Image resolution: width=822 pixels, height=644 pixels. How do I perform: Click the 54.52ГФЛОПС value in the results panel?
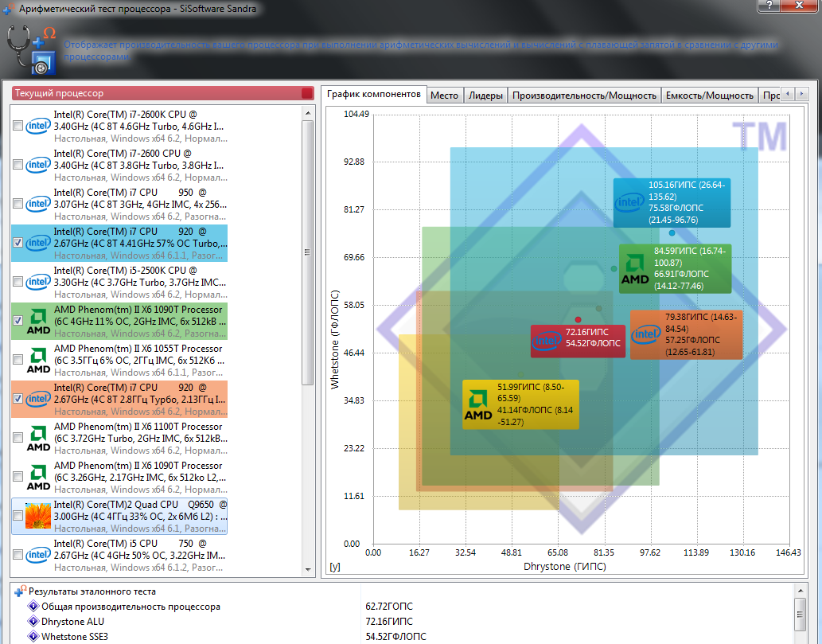395,636
